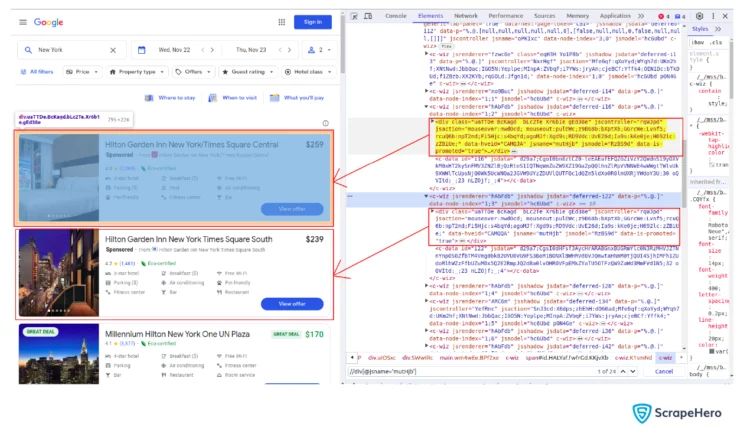Image resolution: width=744 pixels, height=437 pixels.
Task: Cancel the Elements search
Action: tap(664, 372)
